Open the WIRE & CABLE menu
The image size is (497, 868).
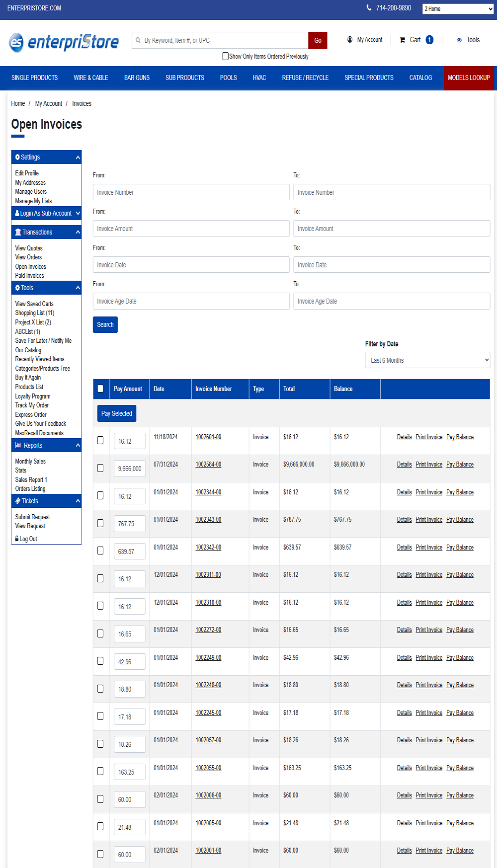pos(91,78)
